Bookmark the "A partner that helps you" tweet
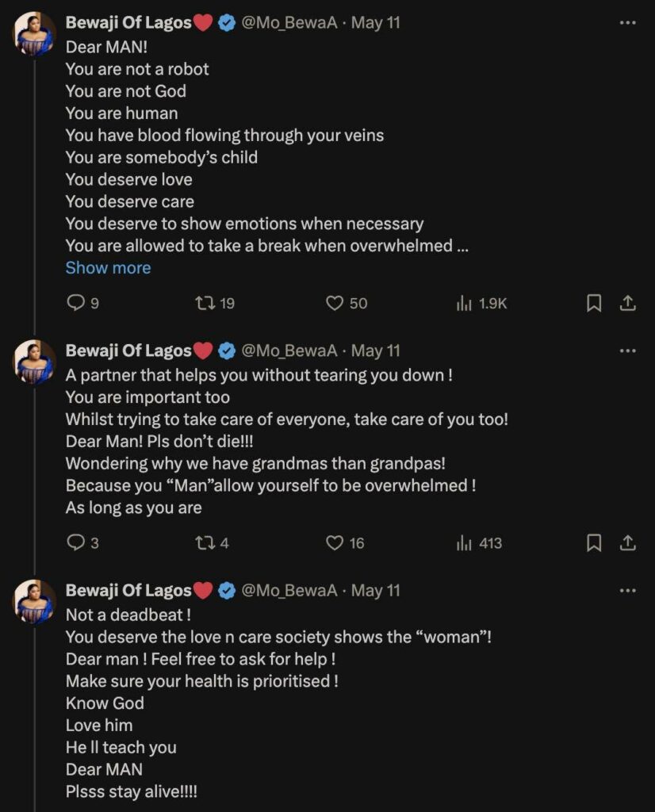The height and width of the screenshot is (812, 655). tap(594, 543)
